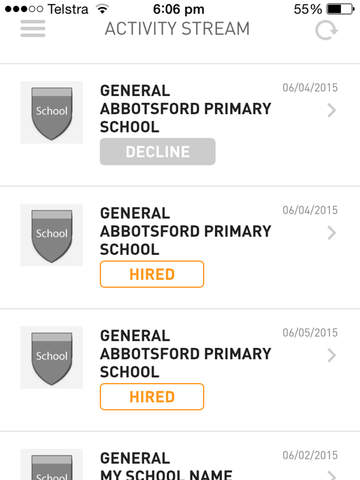Image resolution: width=360 pixels, height=480 pixels.
Task: Tap the 6:06 pm clock in status bar
Action: [179, 9]
